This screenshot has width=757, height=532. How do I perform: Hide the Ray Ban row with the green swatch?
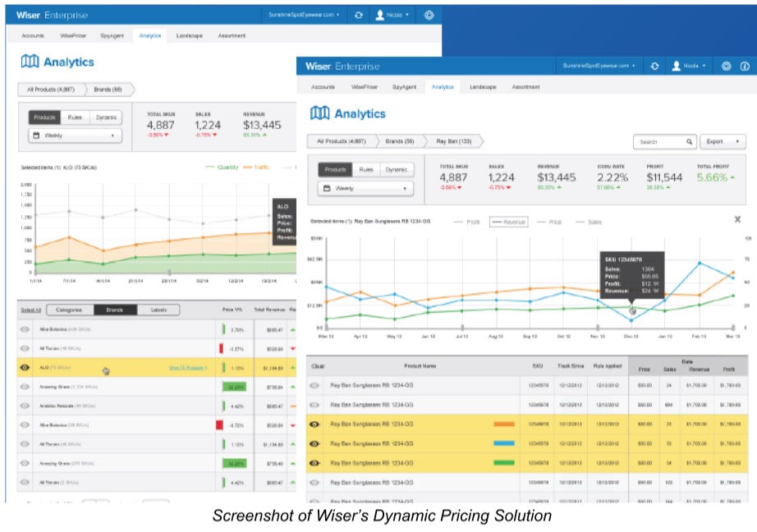(x=314, y=463)
